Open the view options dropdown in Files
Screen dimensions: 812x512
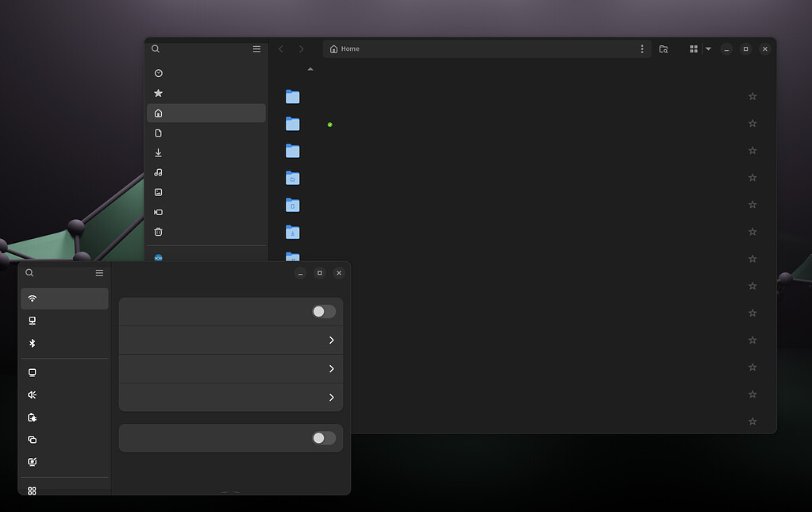tap(707, 48)
